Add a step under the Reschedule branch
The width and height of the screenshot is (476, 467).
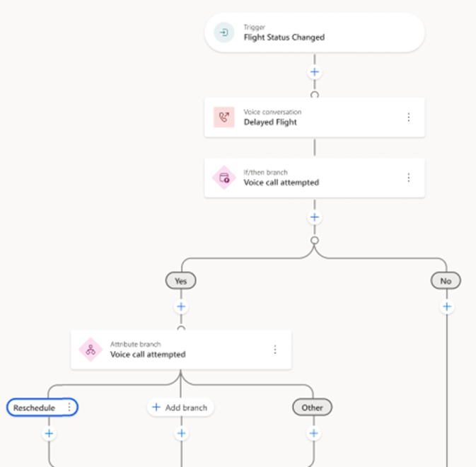point(49,433)
